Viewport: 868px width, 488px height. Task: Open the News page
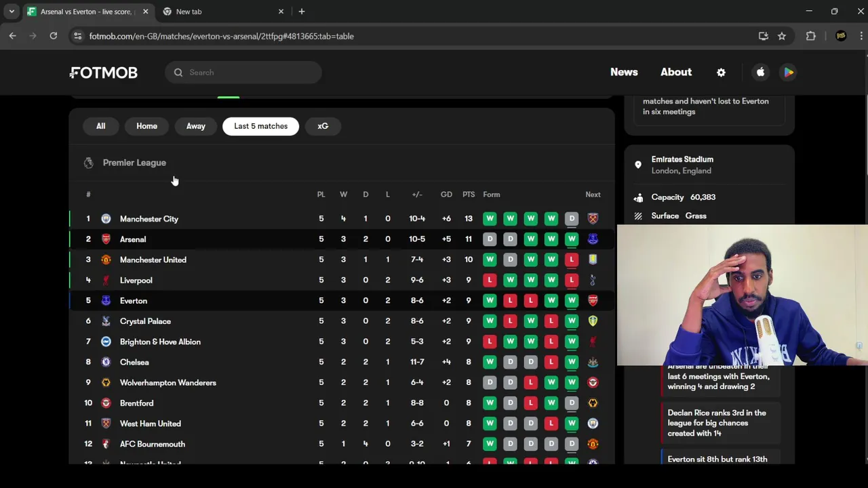[x=624, y=73]
